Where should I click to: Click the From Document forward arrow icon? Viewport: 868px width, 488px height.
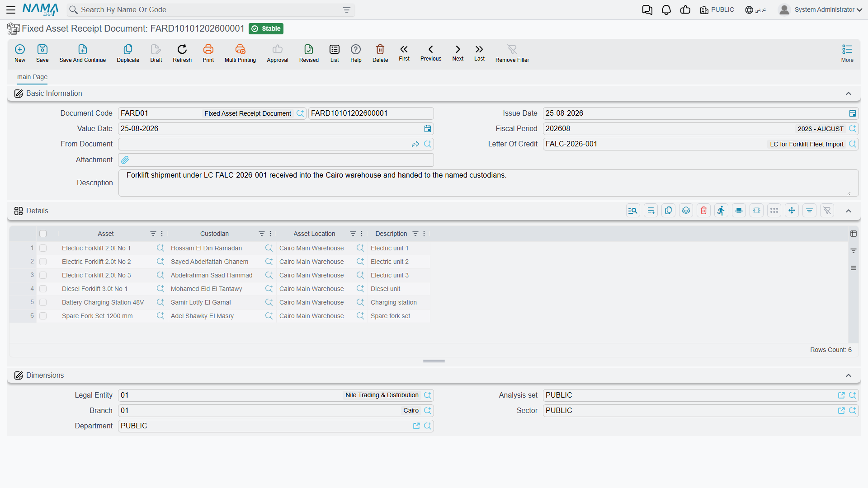click(415, 144)
